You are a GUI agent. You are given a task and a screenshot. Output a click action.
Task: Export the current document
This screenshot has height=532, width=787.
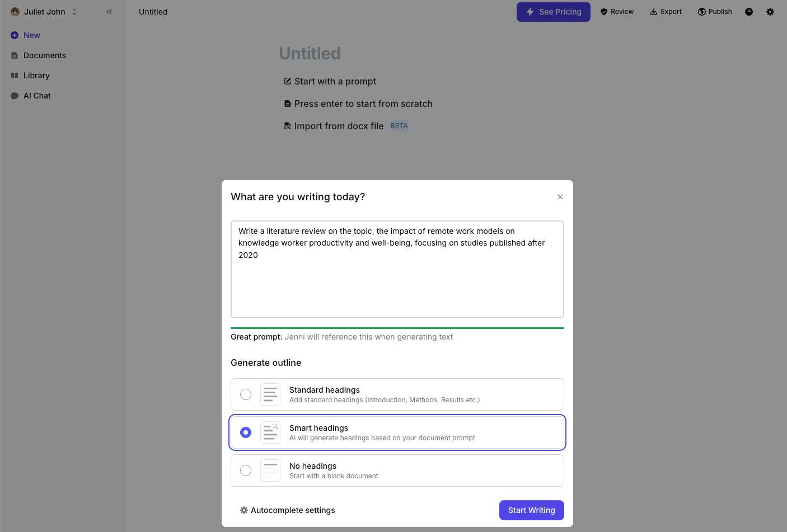666,11
